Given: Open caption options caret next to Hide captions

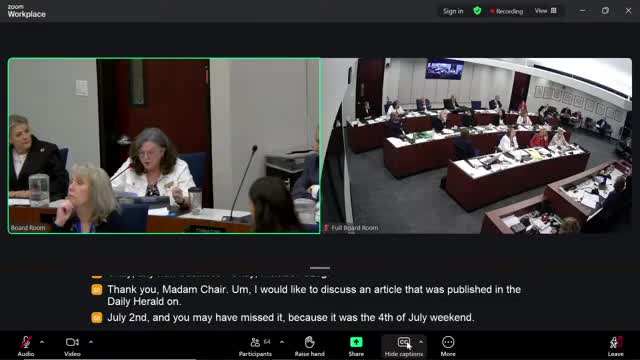Looking at the screenshot, I should click(x=421, y=342).
